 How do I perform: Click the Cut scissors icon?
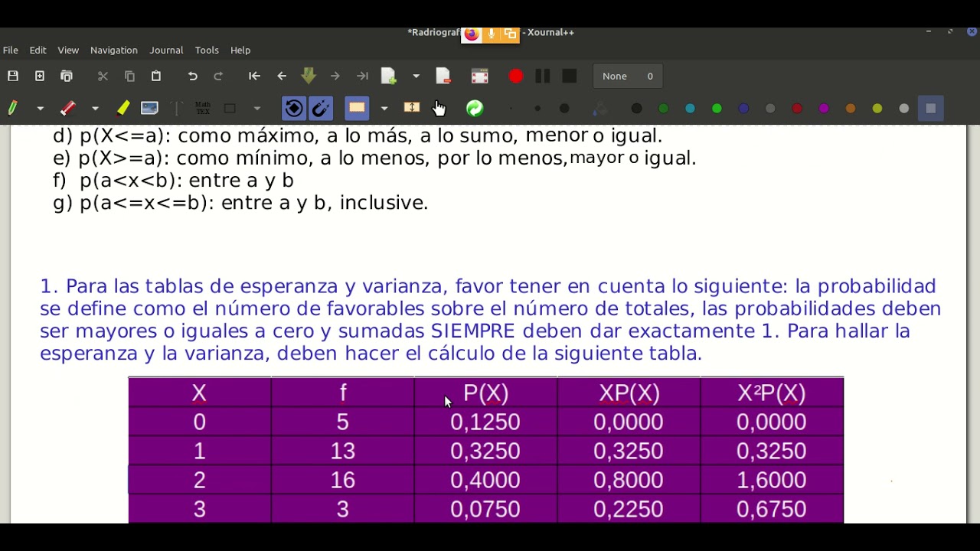coord(103,76)
